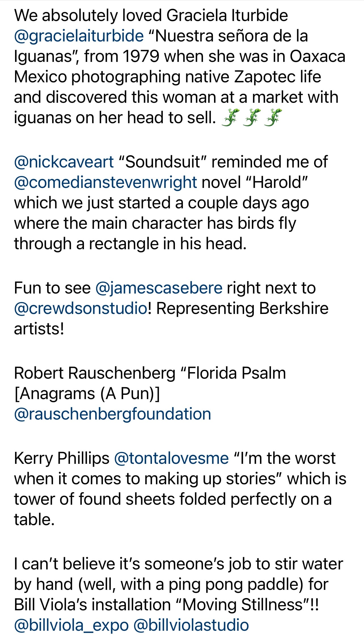Open the @crewdsonstudio mention link

pyautogui.click(x=81, y=308)
